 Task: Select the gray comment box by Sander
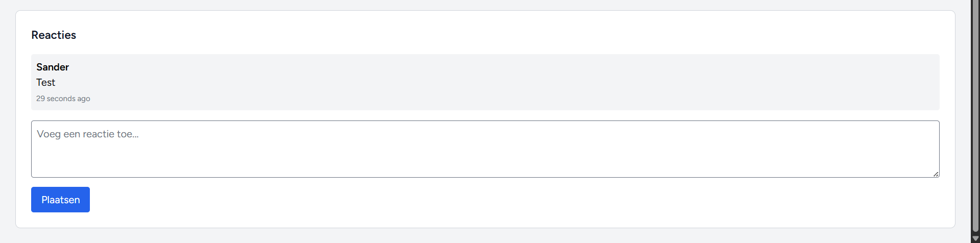(x=485, y=82)
